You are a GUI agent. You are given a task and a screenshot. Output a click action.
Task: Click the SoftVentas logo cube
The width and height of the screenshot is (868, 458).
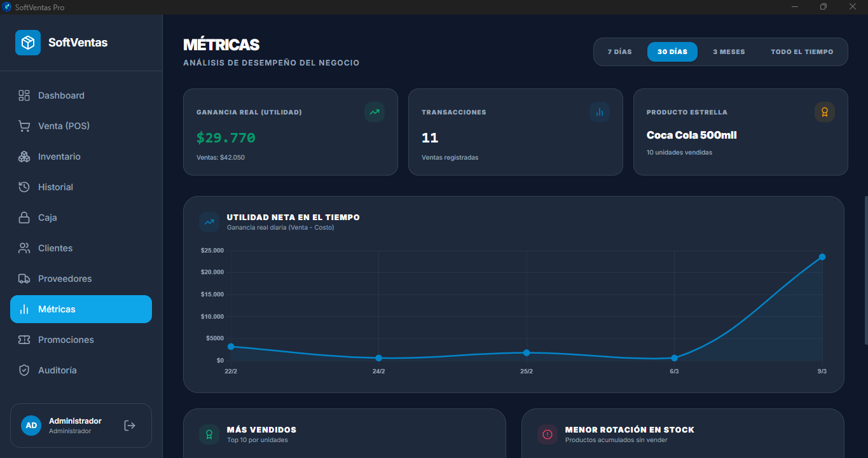(x=27, y=43)
